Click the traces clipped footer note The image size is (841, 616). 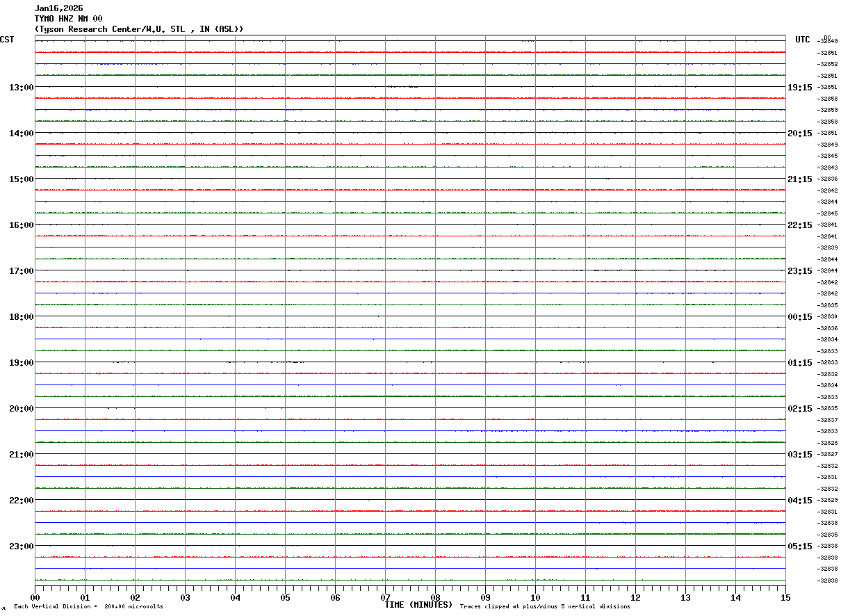point(545,607)
